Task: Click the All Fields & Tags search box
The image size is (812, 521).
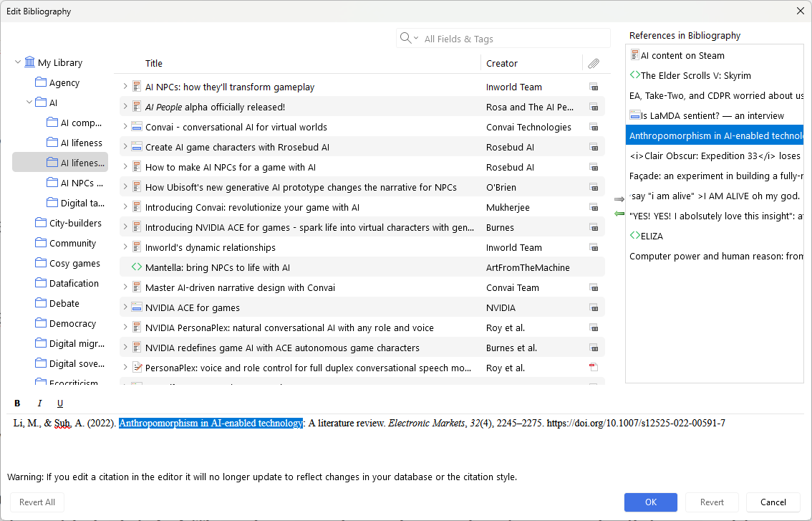Action: click(x=512, y=39)
